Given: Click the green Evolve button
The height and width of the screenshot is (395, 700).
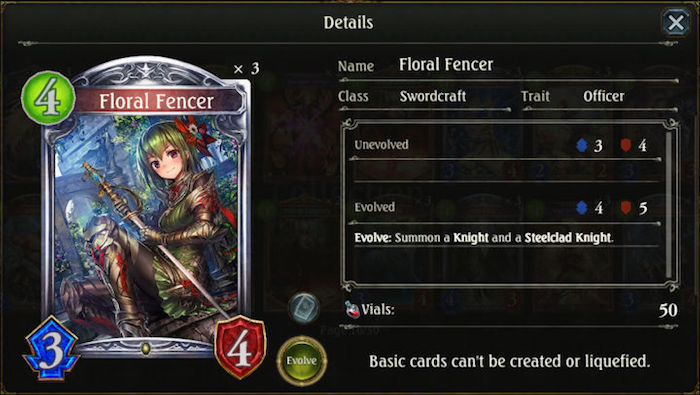Looking at the screenshot, I should click(x=302, y=361).
